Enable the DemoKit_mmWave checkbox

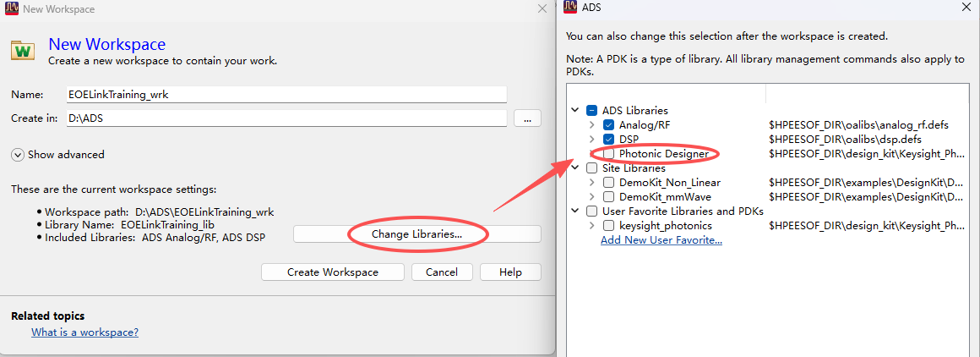pyautogui.click(x=608, y=196)
